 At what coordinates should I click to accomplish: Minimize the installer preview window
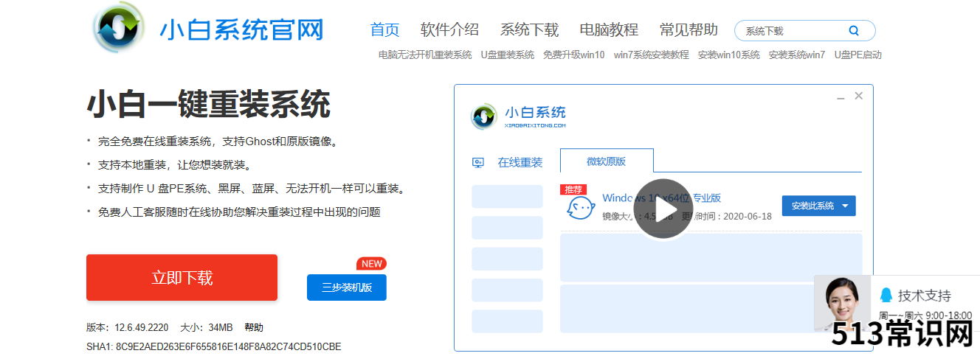pos(841,97)
